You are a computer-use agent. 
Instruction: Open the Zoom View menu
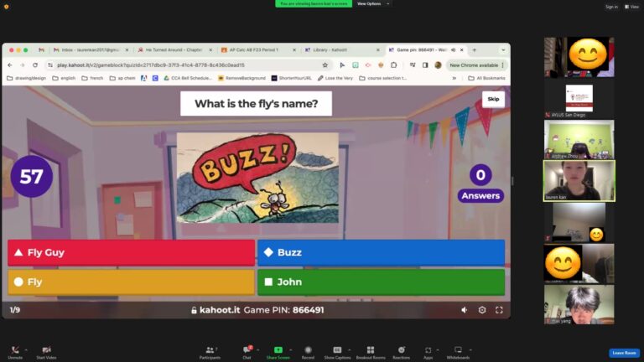point(631,7)
